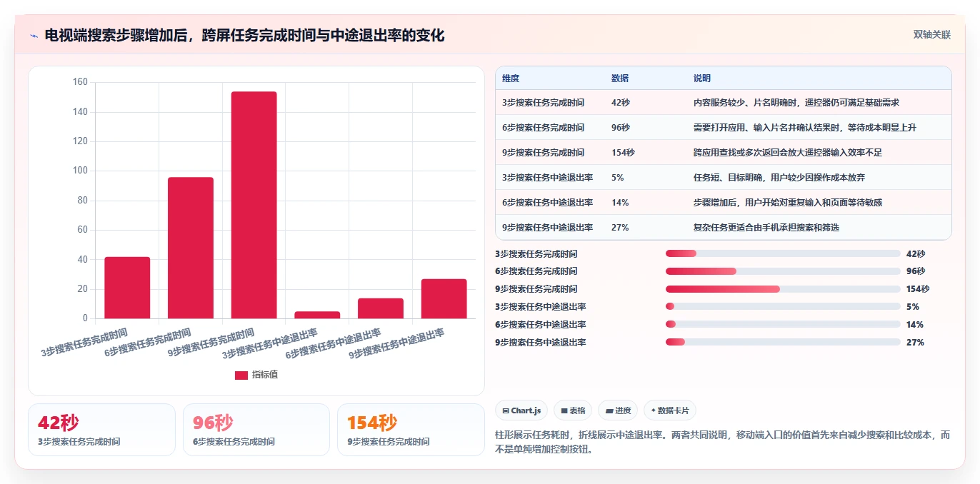Select the Chart.js tag
Screen dimensions: 980x484
click(521, 410)
